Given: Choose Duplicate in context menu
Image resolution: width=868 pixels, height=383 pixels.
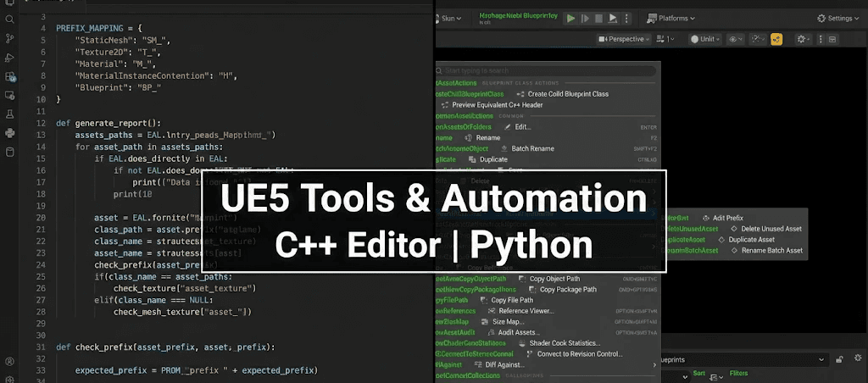Looking at the screenshot, I should pos(487,159).
